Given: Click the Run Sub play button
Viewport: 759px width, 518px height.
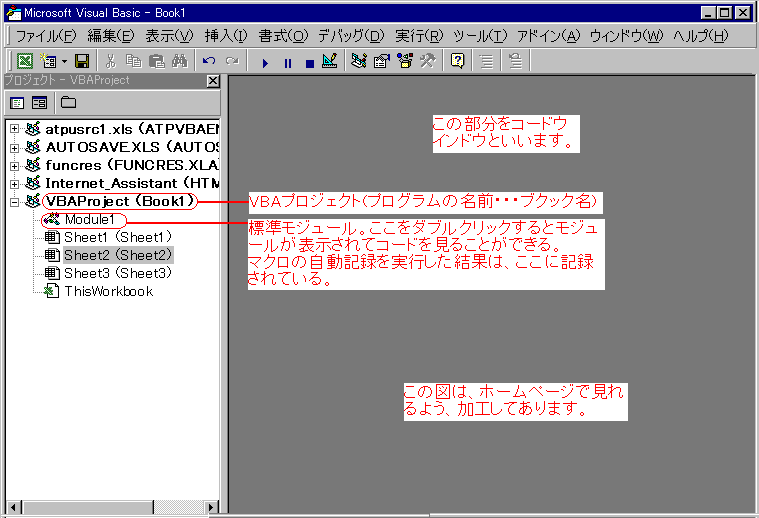Looking at the screenshot, I should click(x=265, y=61).
